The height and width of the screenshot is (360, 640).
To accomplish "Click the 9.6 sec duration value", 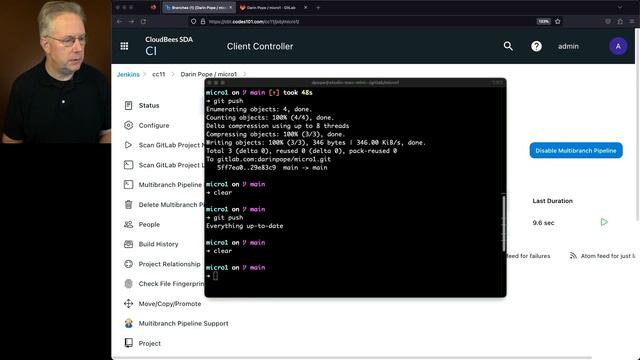I will coord(543,223).
